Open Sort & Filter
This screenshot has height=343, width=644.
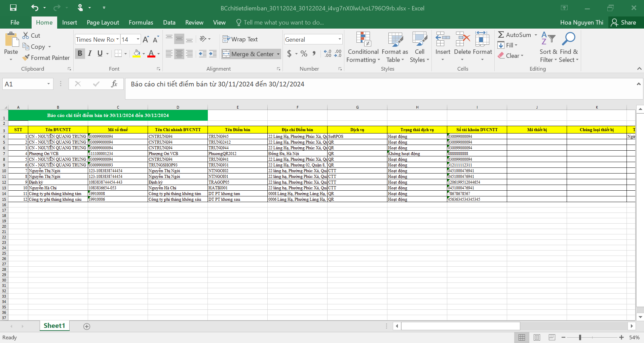click(x=548, y=47)
